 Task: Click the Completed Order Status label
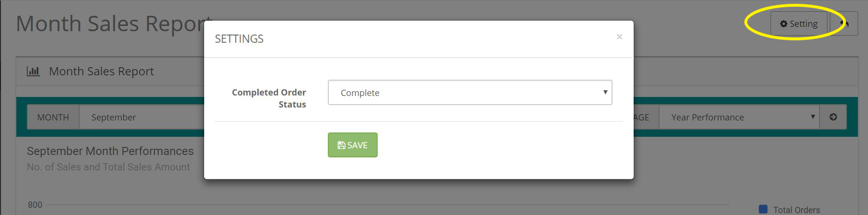click(269, 98)
